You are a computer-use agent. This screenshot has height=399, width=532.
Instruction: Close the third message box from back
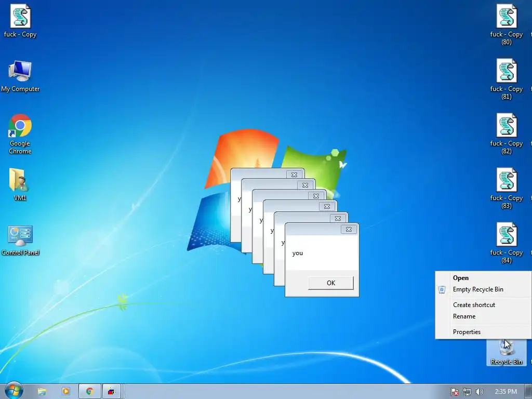[316, 196]
